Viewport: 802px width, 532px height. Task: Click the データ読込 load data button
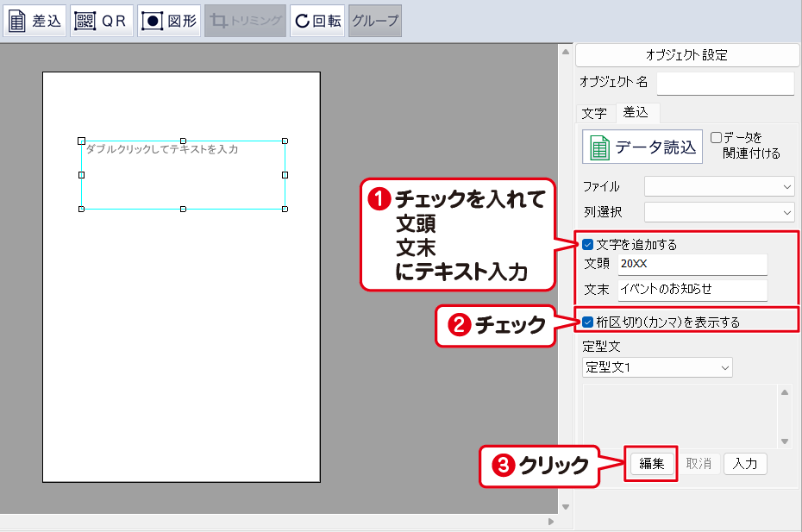642,147
